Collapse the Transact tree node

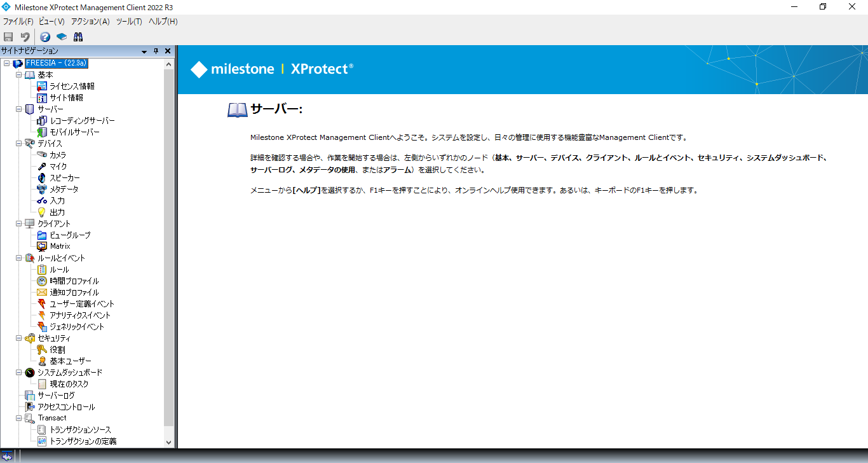point(19,418)
